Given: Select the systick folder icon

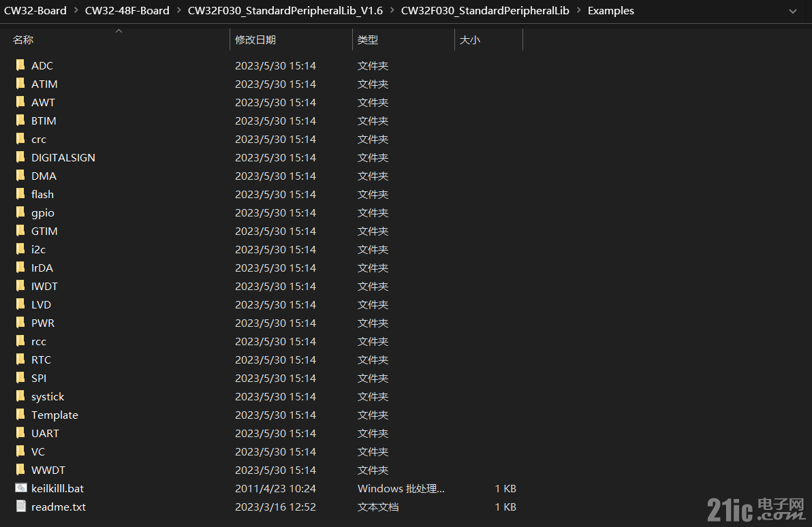Looking at the screenshot, I should (x=20, y=396).
